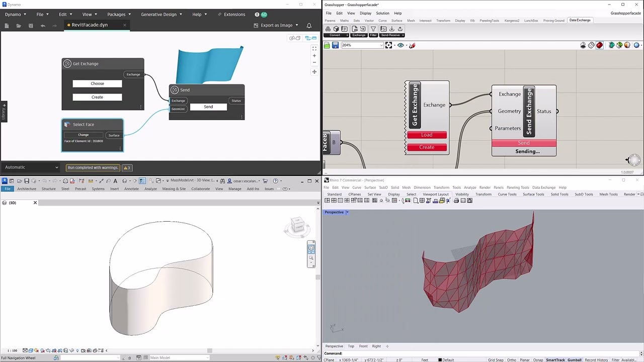This screenshot has width=644, height=362.
Task: Click the red Load button in Grasshopper
Action: [x=427, y=135]
